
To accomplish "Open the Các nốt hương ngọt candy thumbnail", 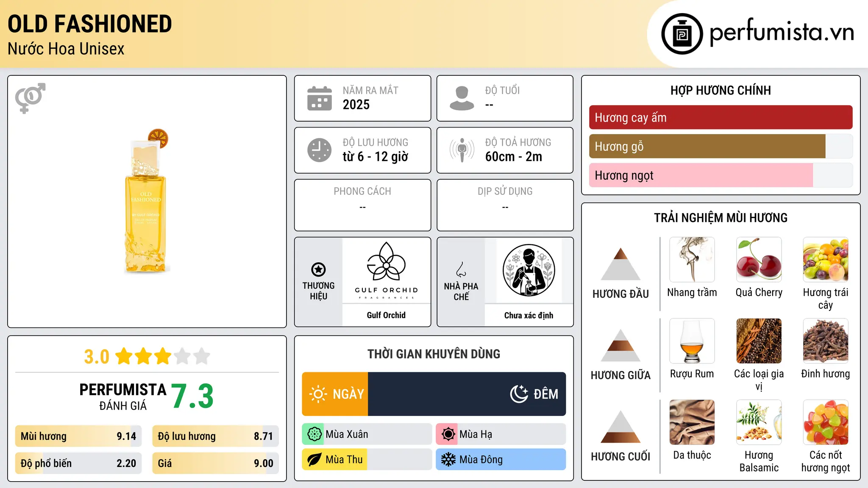I will click(x=826, y=422).
